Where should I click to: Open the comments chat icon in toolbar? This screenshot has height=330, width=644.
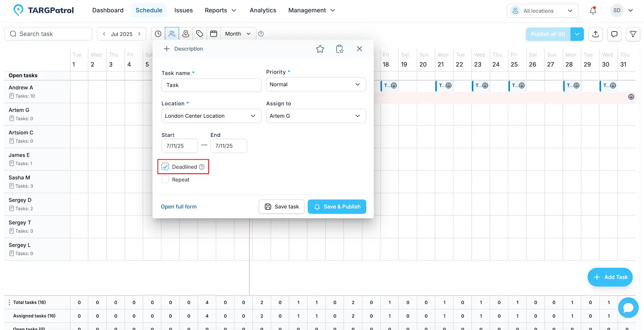[x=614, y=34]
